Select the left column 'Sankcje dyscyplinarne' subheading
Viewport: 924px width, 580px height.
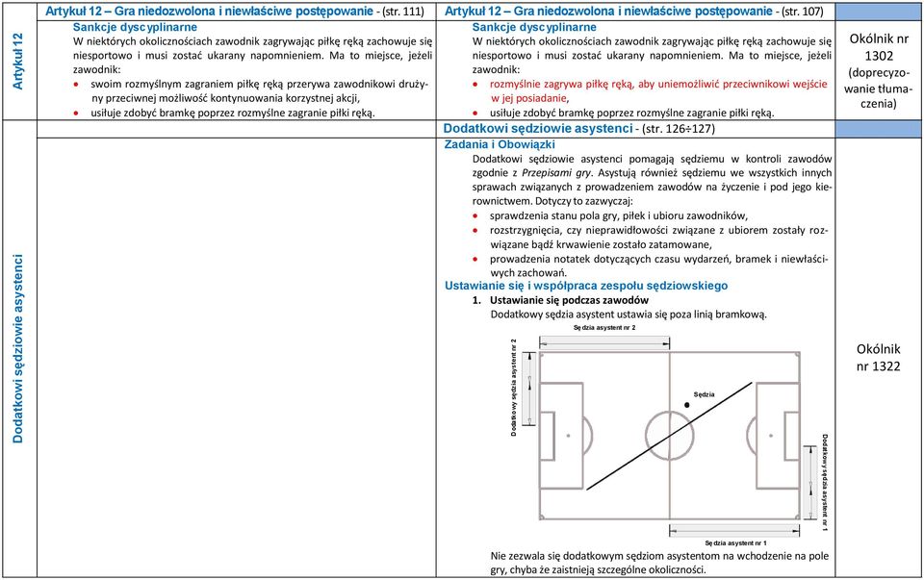pyautogui.click(x=135, y=27)
